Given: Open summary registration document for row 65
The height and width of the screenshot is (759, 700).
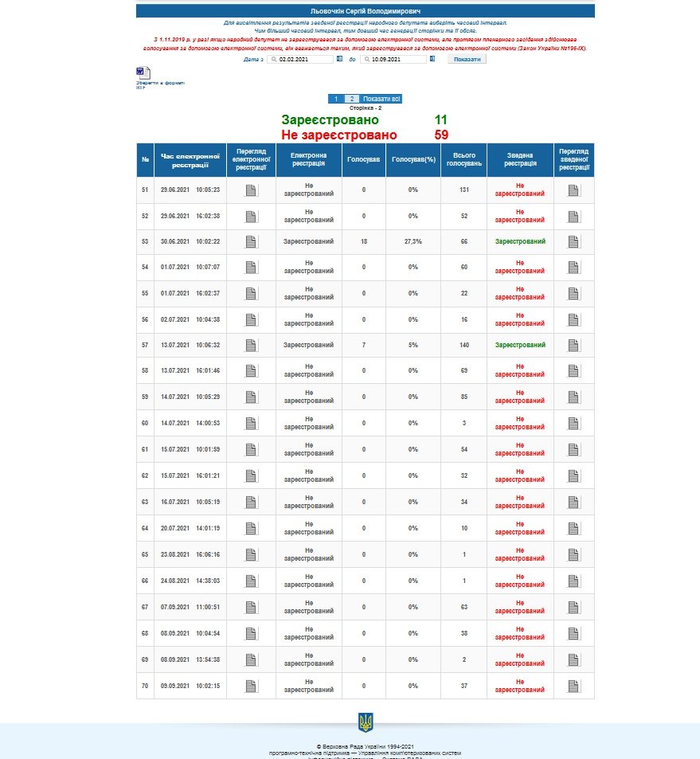Looking at the screenshot, I should [x=573, y=554].
